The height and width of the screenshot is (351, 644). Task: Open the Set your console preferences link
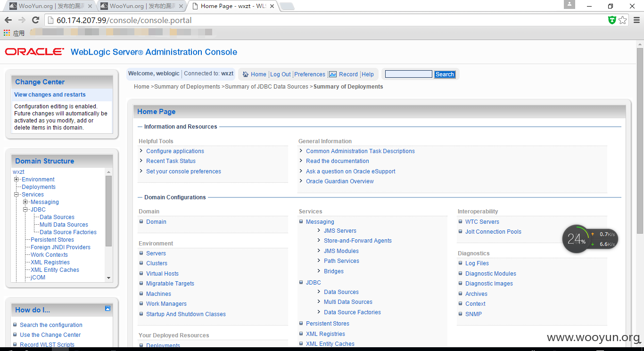pyautogui.click(x=183, y=171)
